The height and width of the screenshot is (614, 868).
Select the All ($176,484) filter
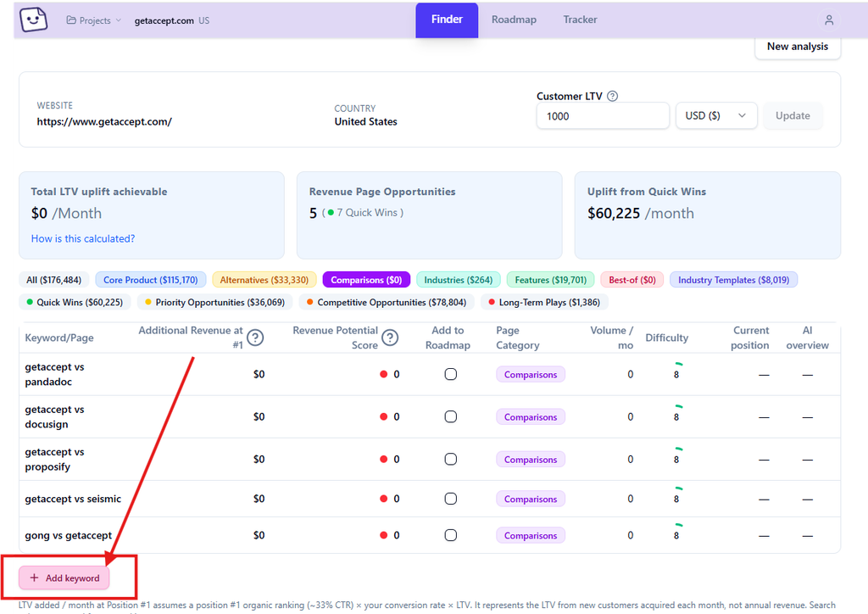tap(53, 280)
